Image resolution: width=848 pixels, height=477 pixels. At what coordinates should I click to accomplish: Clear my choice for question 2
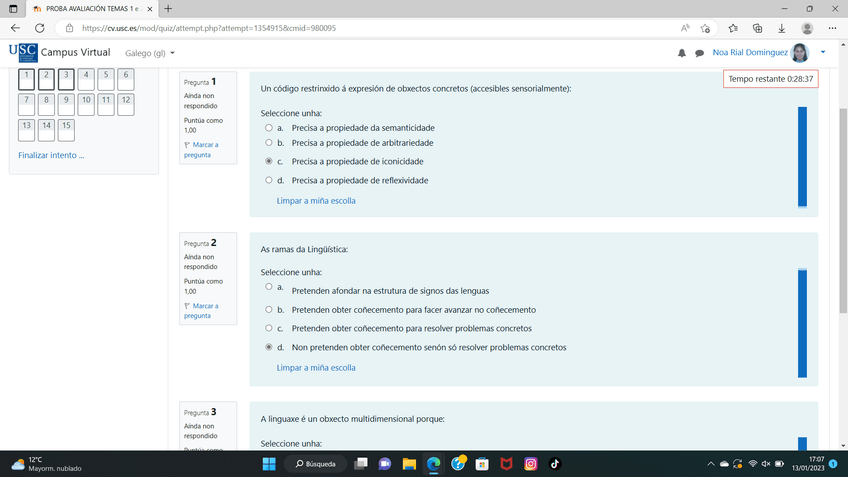(316, 368)
